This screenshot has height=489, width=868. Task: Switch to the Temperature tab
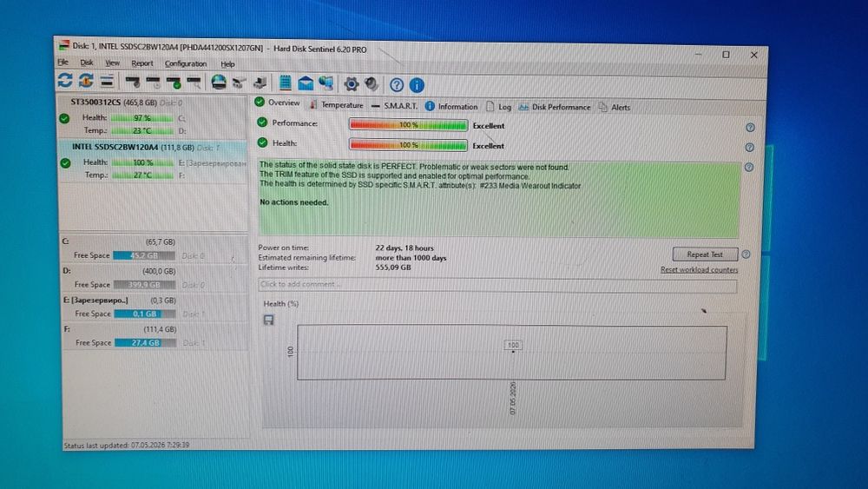pyautogui.click(x=336, y=105)
